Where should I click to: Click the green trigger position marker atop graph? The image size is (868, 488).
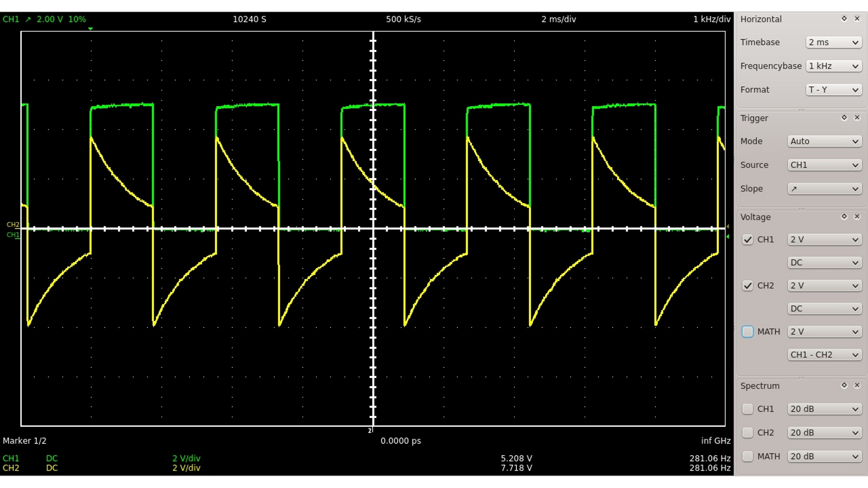coord(91,29)
